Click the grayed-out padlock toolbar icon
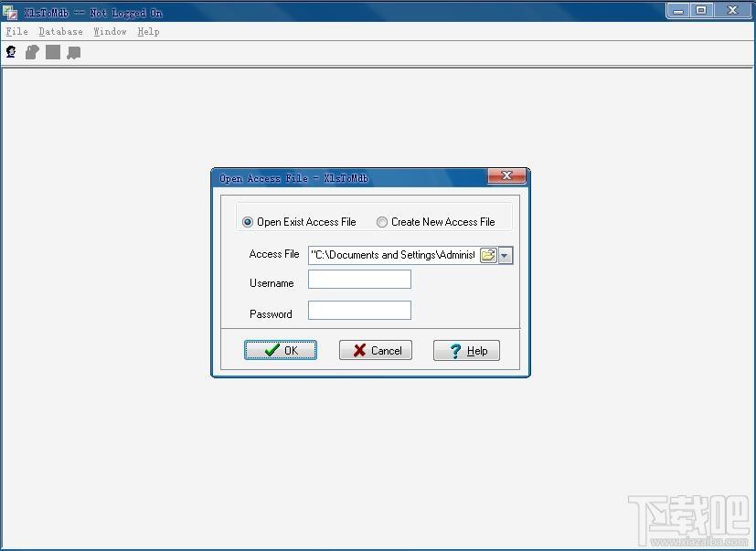The width and height of the screenshot is (756, 551). click(x=32, y=52)
